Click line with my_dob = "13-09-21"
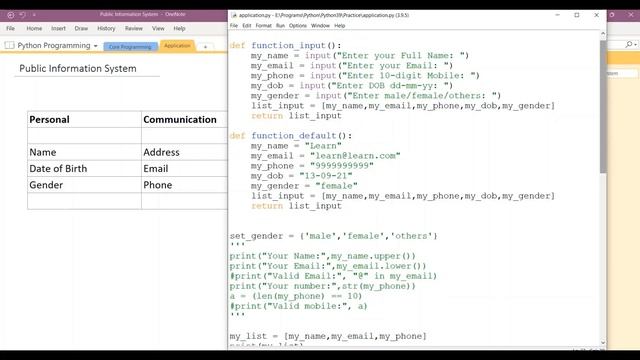The image size is (640, 360). tap(302, 176)
